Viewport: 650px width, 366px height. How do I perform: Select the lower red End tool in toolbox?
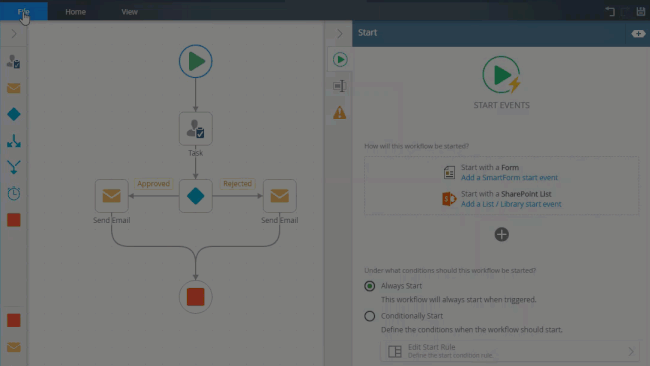14,320
